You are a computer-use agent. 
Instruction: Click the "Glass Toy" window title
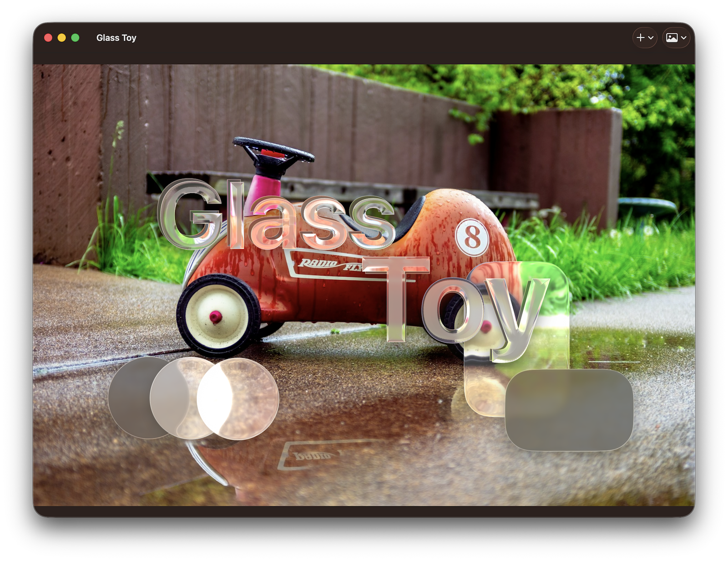point(116,38)
